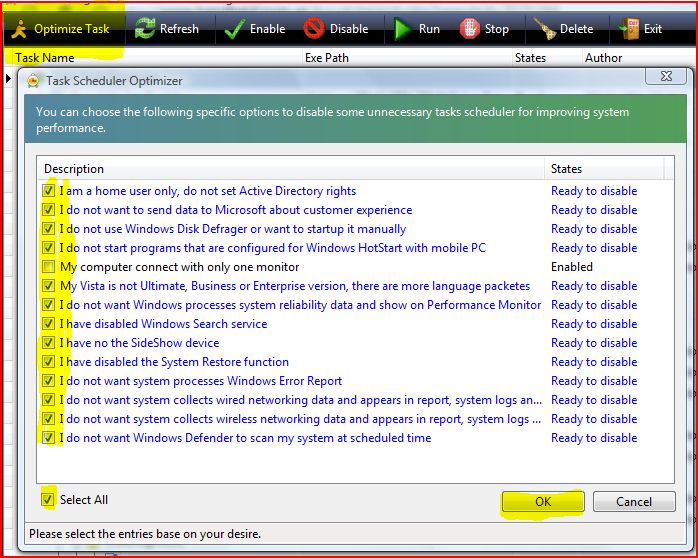Click the red Disable icon
This screenshot has height=558, width=698.
[x=314, y=29]
